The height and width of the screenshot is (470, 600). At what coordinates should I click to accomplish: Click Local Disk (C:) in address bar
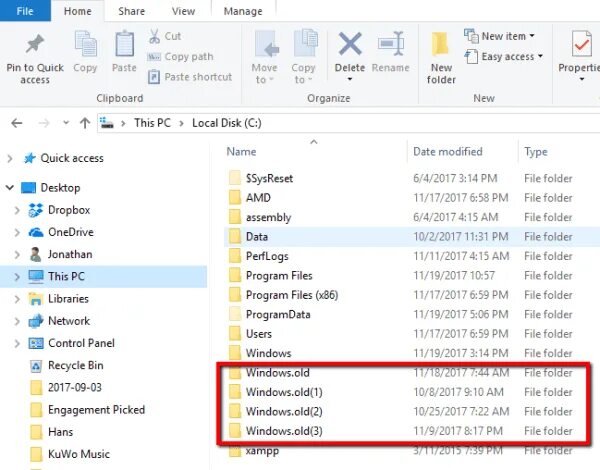(227, 123)
